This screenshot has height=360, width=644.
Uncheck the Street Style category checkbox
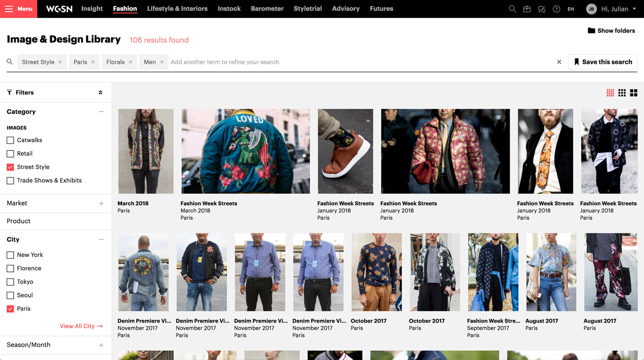[x=10, y=167]
